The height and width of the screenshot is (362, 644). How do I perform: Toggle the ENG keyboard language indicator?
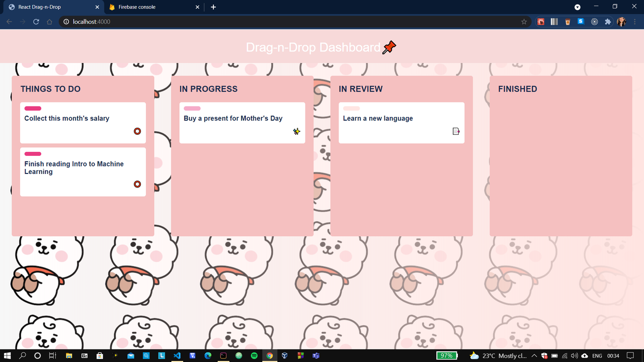point(596,355)
